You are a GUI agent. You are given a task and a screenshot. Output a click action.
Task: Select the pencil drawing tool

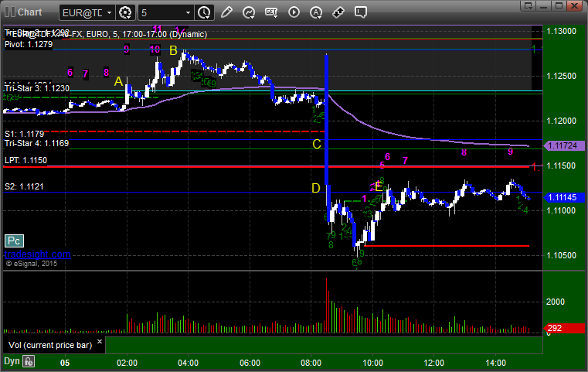click(226, 12)
